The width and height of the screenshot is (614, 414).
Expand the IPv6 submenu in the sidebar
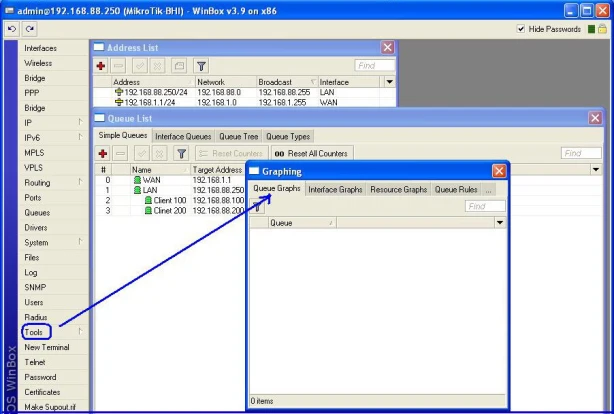click(x=80, y=137)
